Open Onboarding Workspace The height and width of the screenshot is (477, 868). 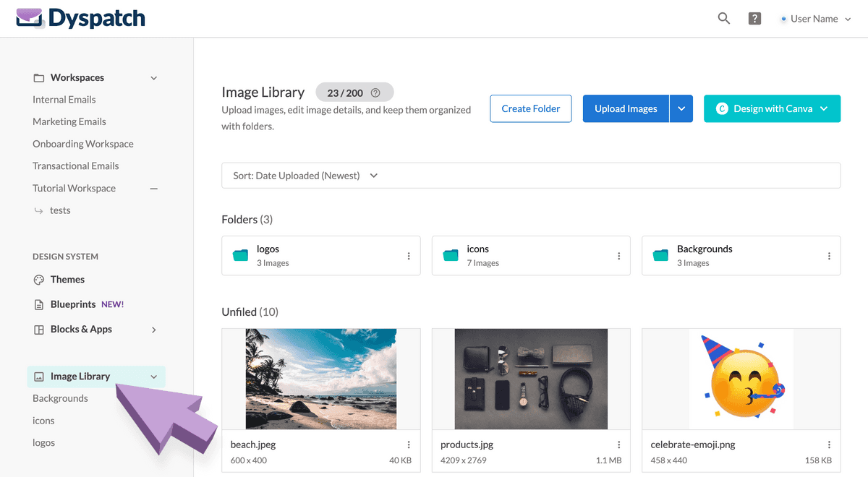[83, 144]
